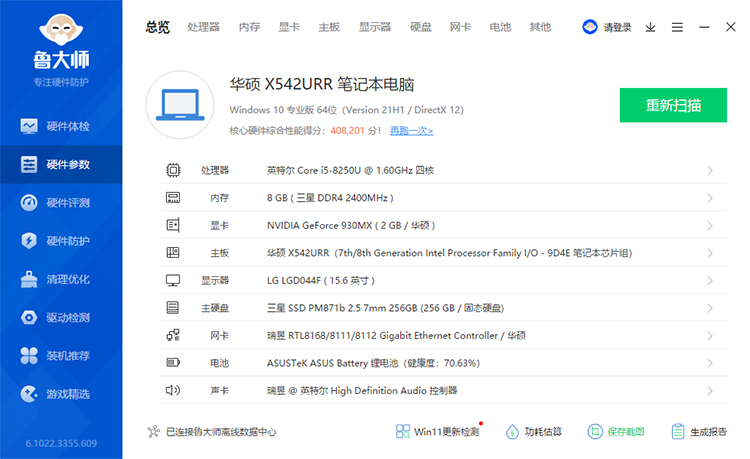Switch to the 电池 tab at the top
Screen dimensions: 750x459
[x=500, y=27]
